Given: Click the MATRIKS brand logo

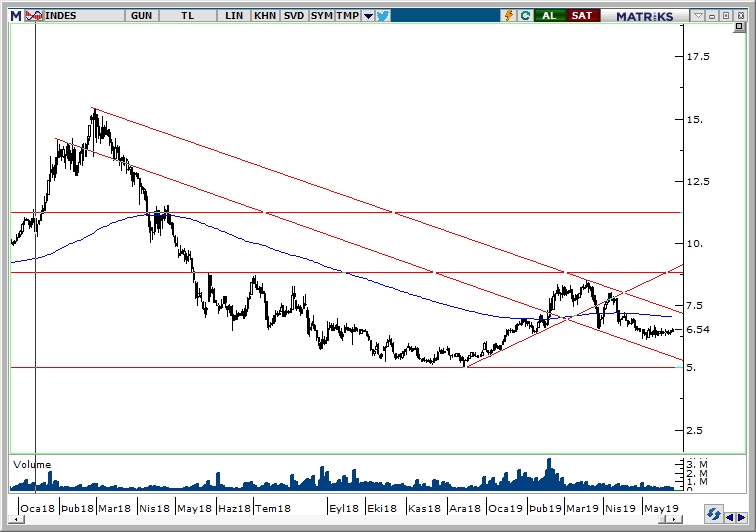Looking at the screenshot, I should click(645, 16).
